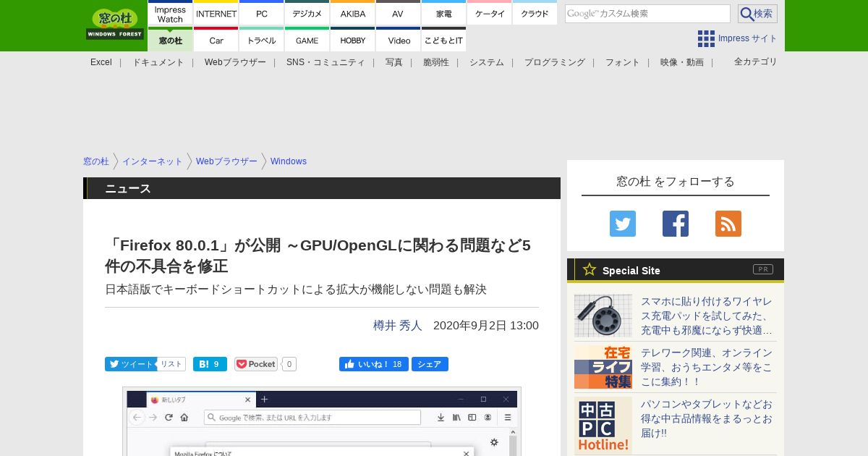Open the Firefox screenshot image
The width and height of the screenshot is (868, 456).
pos(322,422)
